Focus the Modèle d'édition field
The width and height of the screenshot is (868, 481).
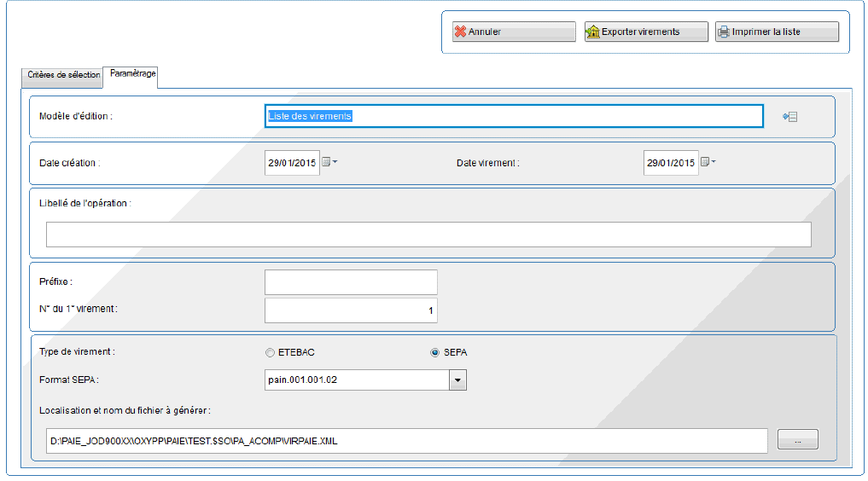(514, 116)
